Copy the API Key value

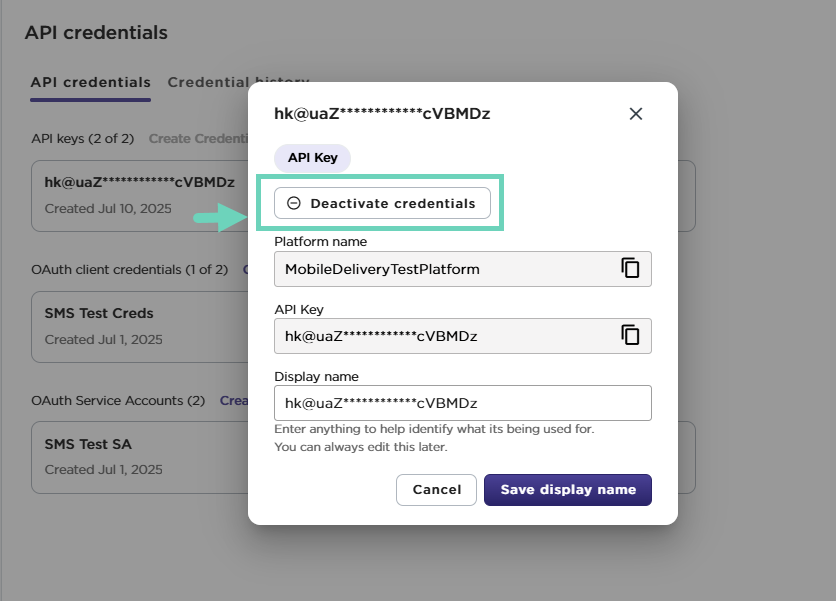click(630, 335)
